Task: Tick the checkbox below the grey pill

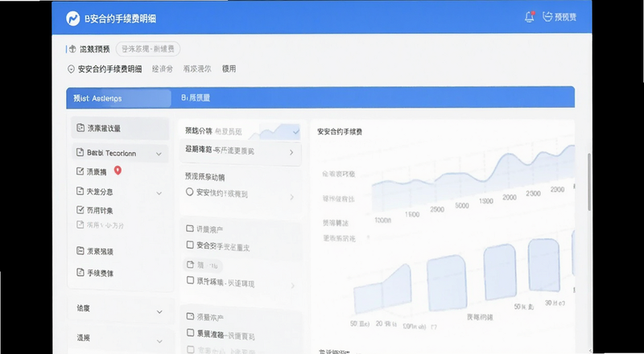Action: [190, 281]
